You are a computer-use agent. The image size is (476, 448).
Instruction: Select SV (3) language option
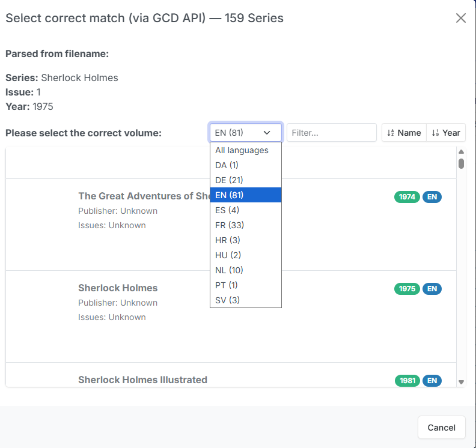246,300
